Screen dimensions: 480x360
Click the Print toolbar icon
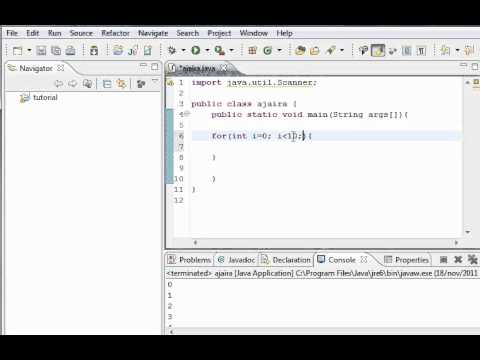tap(70, 51)
